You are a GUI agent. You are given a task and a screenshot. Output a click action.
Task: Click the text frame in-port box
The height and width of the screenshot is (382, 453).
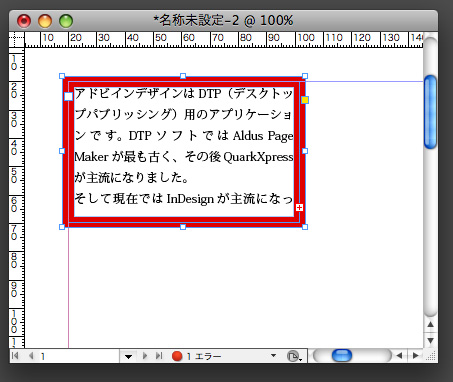(68, 97)
